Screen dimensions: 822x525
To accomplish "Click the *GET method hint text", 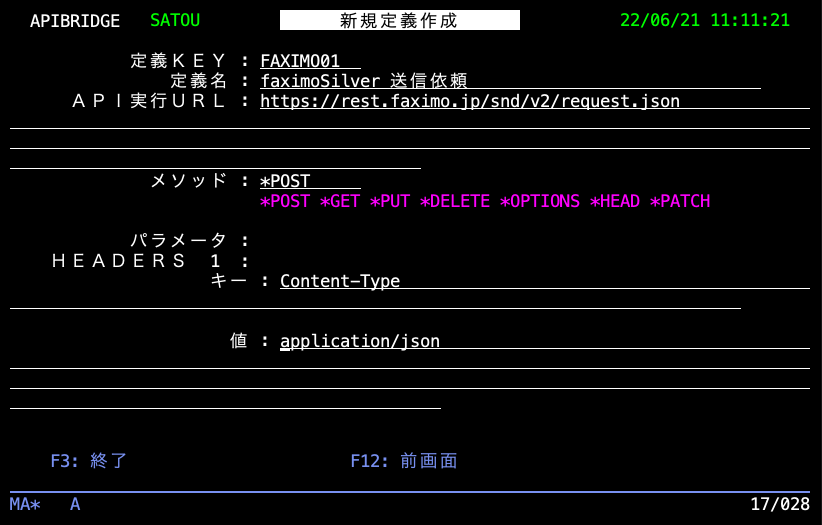I will pos(340,201).
